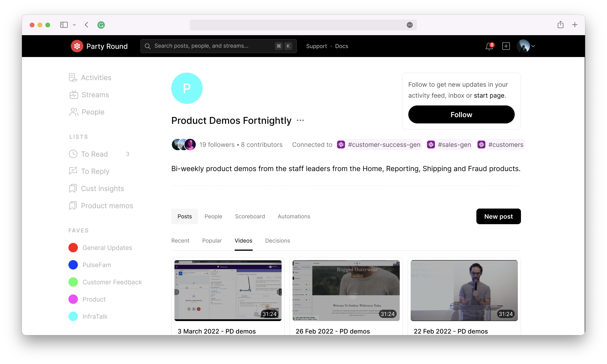Open stream options ellipsis menu
The image size is (607, 364).
300,120
